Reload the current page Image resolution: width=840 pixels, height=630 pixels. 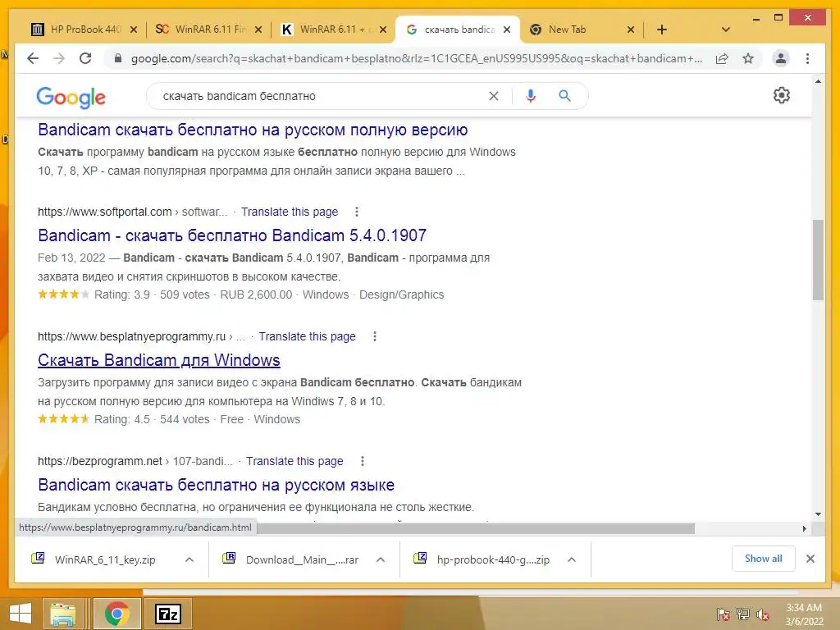(x=85, y=58)
